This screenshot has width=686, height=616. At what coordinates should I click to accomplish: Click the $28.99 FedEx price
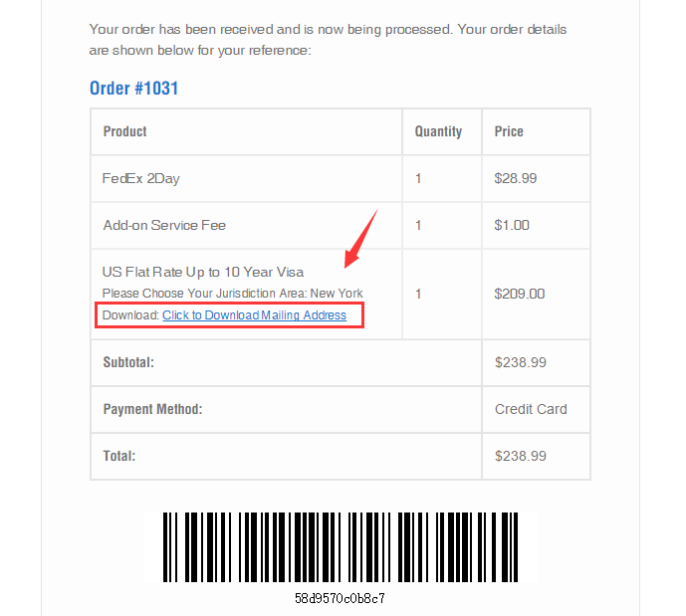tap(516, 179)
